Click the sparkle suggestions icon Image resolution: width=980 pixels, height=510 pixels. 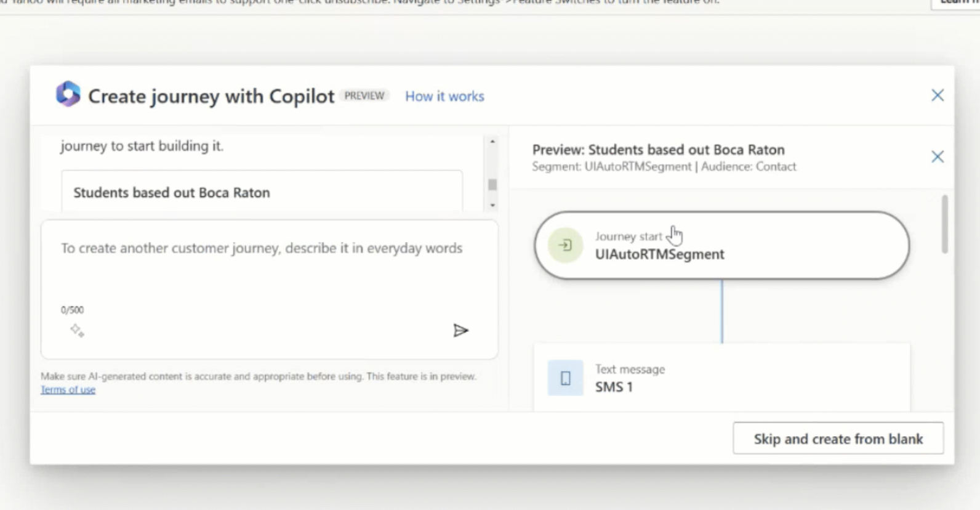77,331
